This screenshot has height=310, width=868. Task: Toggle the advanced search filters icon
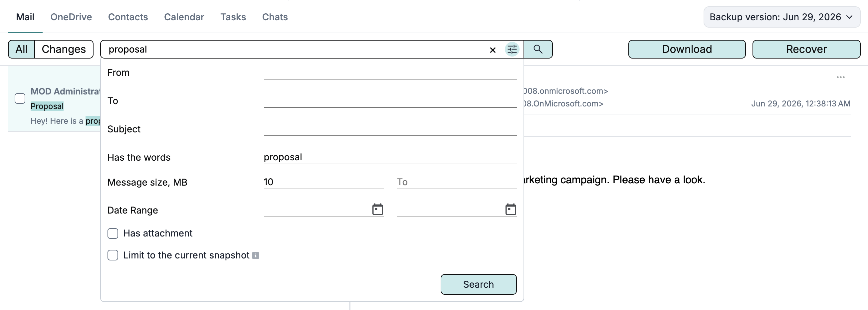tap(512, 49)
